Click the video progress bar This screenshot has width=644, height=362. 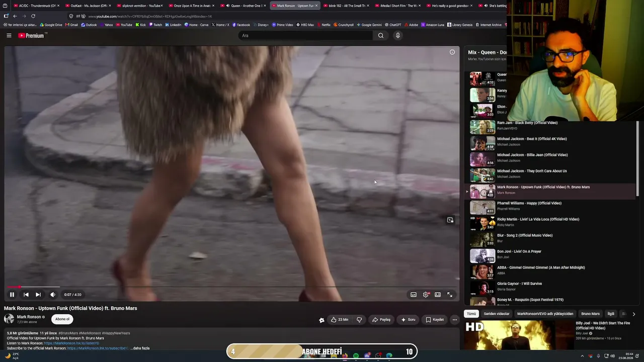coord(231,287)
